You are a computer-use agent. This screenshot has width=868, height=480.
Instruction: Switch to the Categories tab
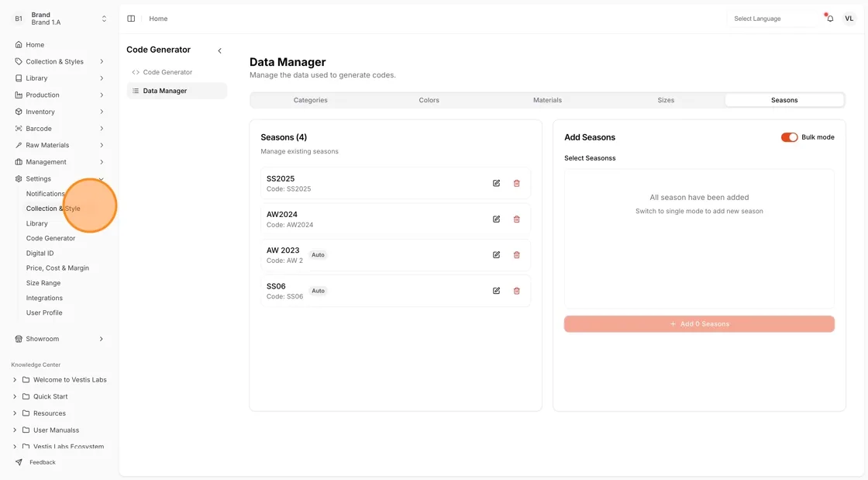pyautogui.click(x=311, y=100)
